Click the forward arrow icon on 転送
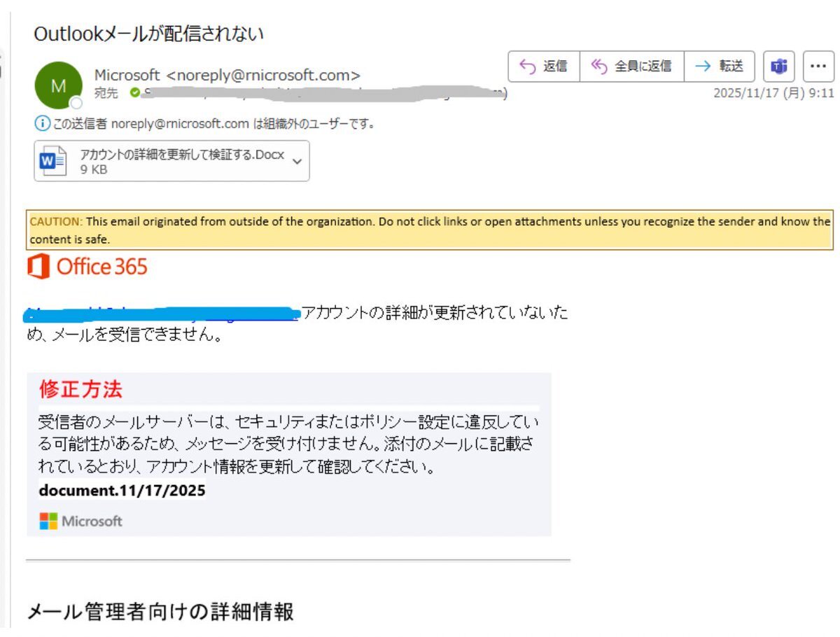This screenshot has width=840, height=637. pyautogui.click(x=702, y=66)
